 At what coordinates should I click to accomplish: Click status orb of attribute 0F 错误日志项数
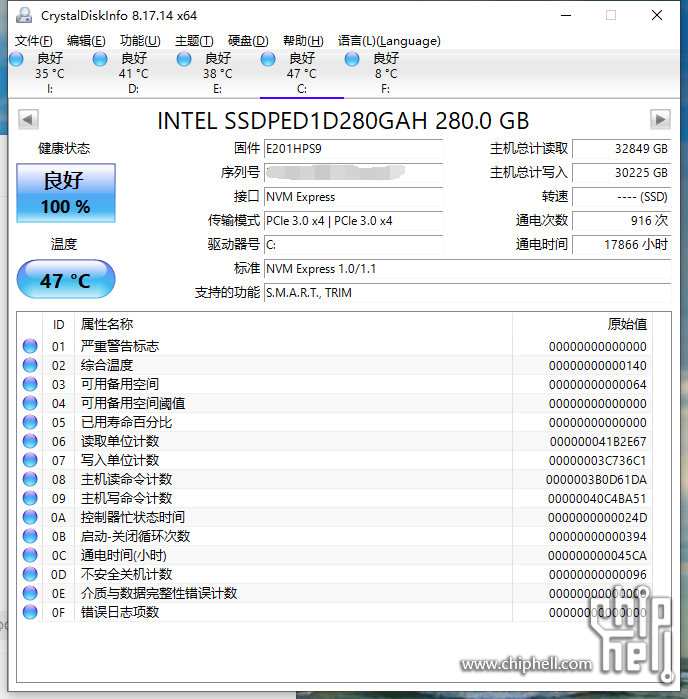pyautogui.click(x=30, y=612)
